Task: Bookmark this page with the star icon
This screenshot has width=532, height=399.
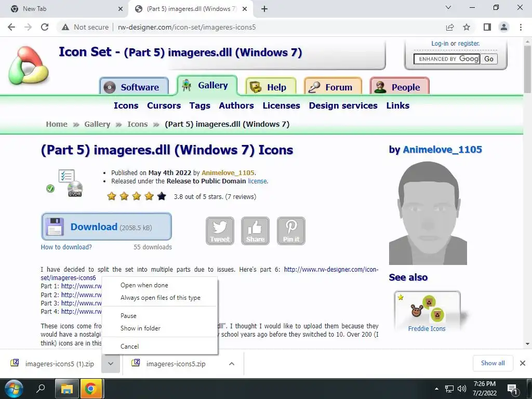Action: tap(467, 27)
